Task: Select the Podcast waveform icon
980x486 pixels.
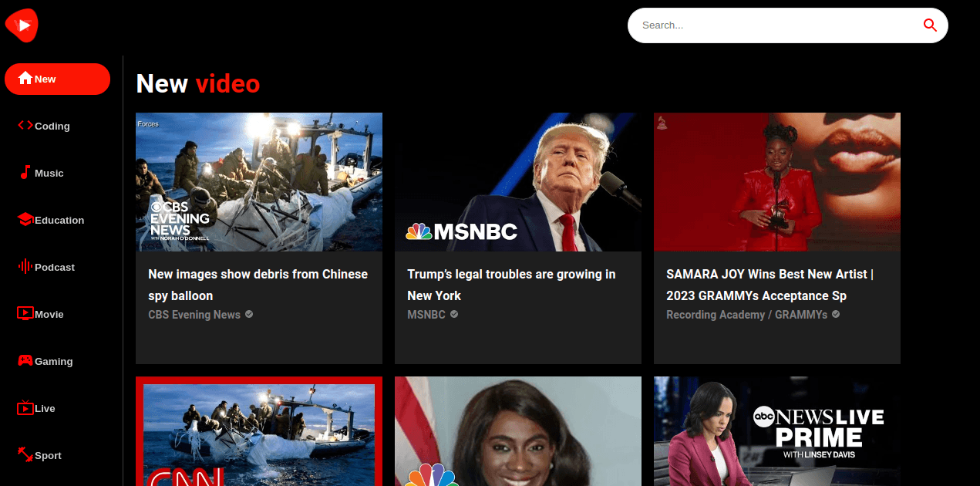Action: 25,267
